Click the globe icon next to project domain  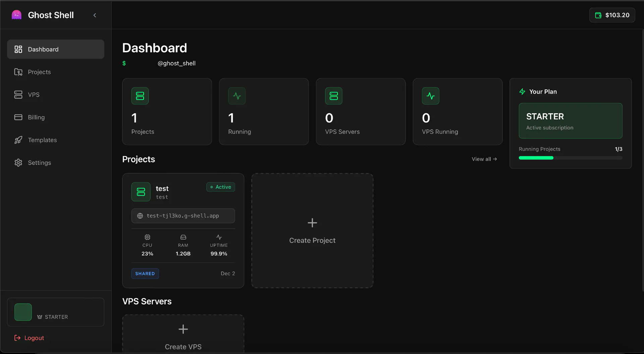tap(140, 216)
